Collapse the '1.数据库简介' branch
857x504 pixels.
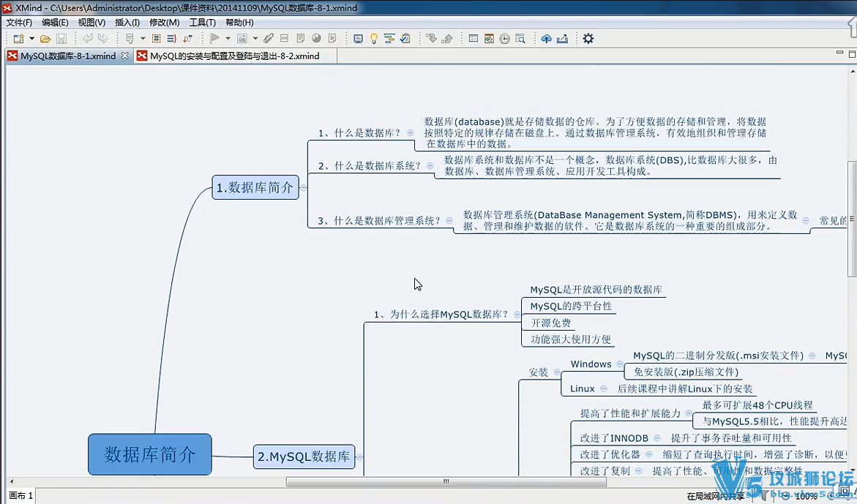click(x=303, y=187)
